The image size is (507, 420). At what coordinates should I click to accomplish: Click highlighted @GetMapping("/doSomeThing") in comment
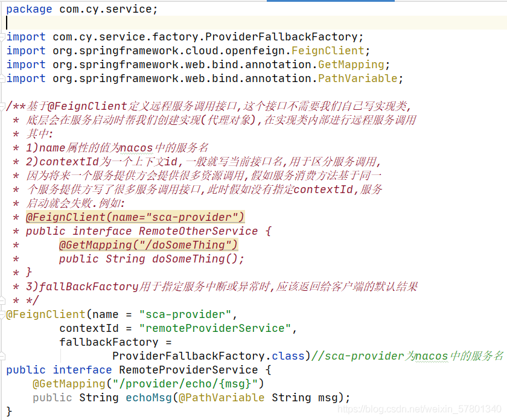148,245
